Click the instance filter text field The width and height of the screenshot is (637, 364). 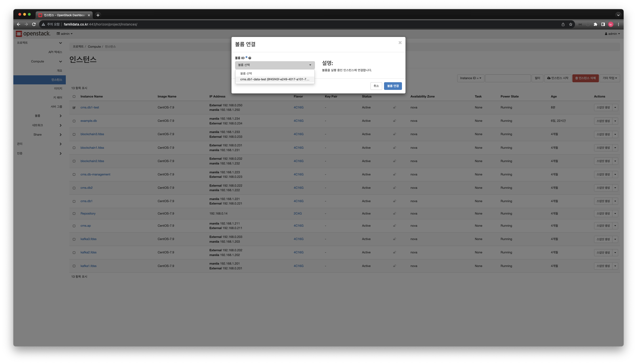coord(508,78)
